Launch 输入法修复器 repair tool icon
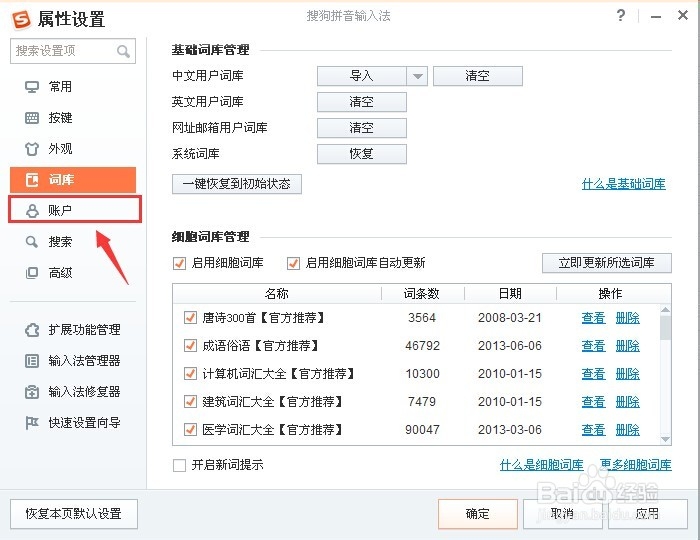 [x=32, y=392]
